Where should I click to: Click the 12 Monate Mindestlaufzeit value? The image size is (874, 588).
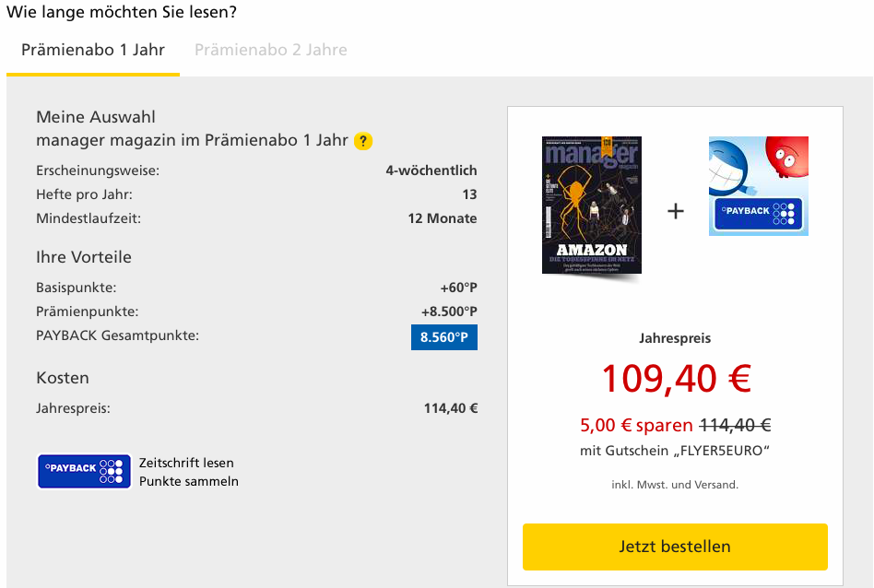click(443, 218)
